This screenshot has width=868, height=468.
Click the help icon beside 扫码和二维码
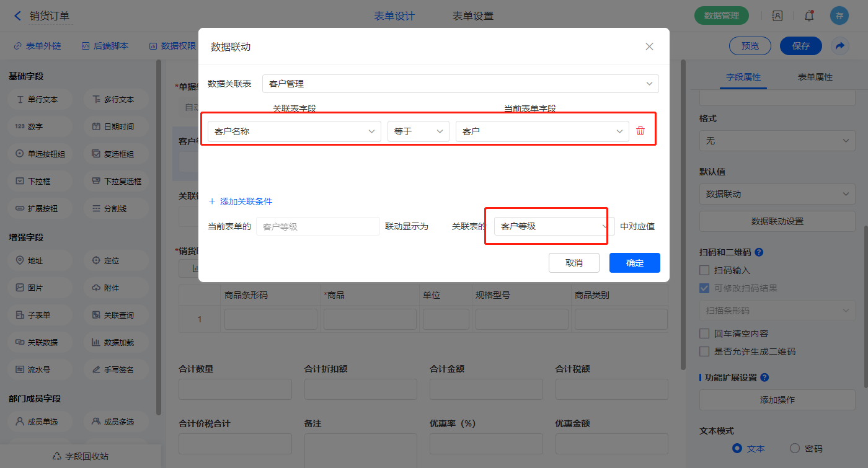[759, 252]
